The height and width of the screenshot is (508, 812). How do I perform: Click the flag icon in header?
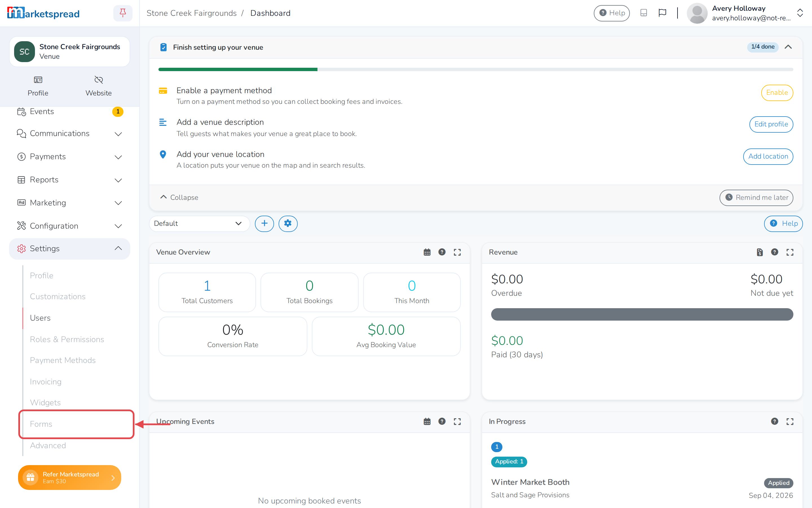662,13
